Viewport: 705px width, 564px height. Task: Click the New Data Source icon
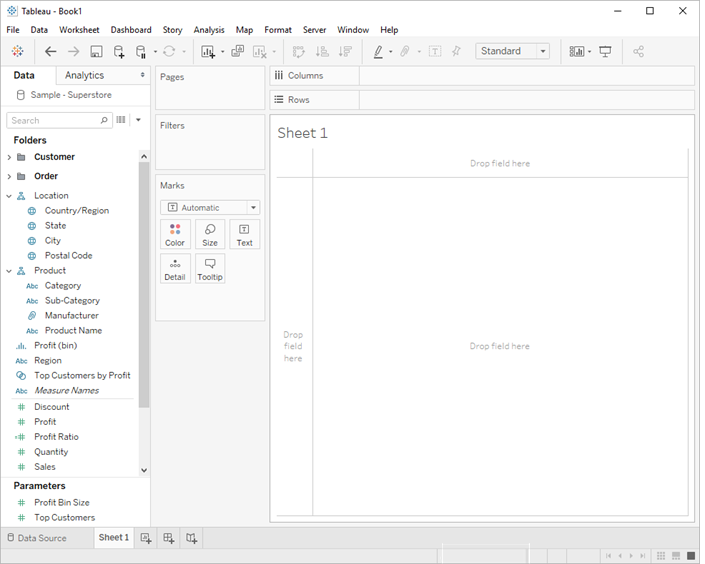point(119,52)
